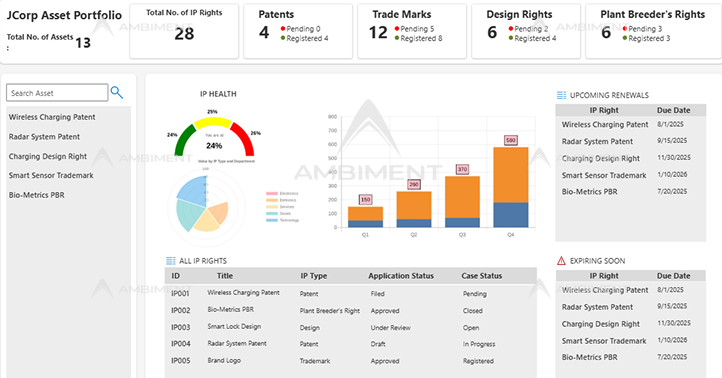The width and height of the screenshot is (722, 378).
Task: Click Wireless Charging Patent in Upcoming Renewals
Action: tap(605, 124)
